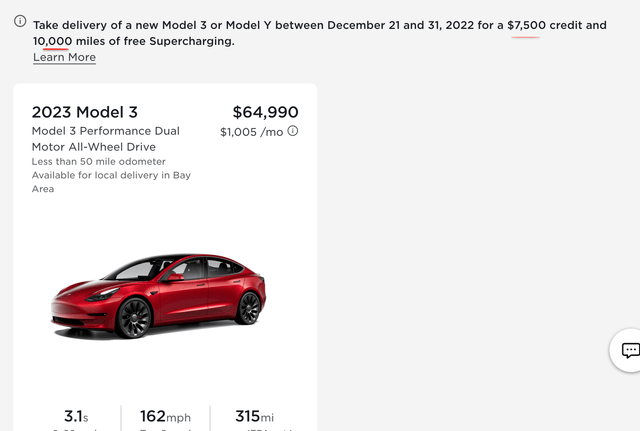Click the 3.1s acceleration stat
Image resolution: width=640 pixels, height=431 pixels.
[76, 416]
